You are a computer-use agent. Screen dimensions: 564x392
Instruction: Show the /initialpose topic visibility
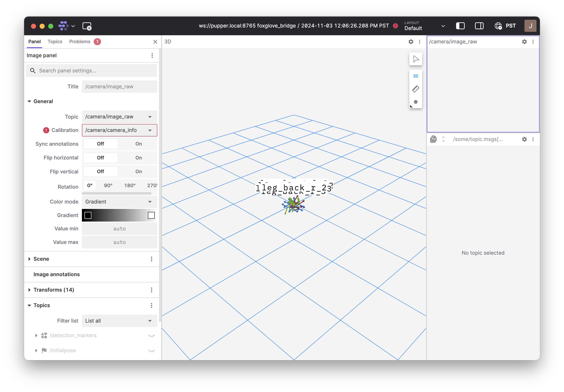pyautogui.click(x=151, y=351)
